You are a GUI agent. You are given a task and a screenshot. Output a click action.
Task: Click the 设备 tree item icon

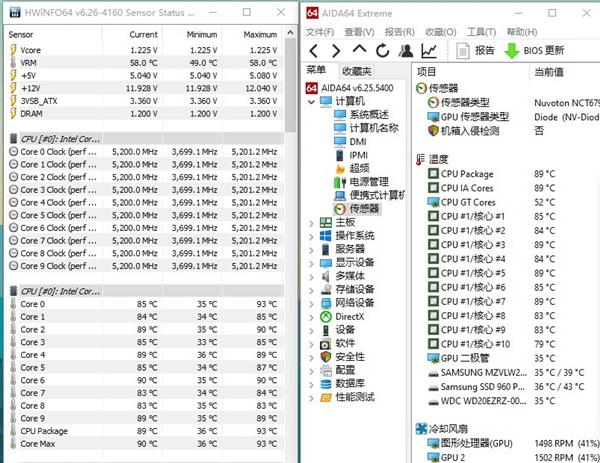point(326,330)
